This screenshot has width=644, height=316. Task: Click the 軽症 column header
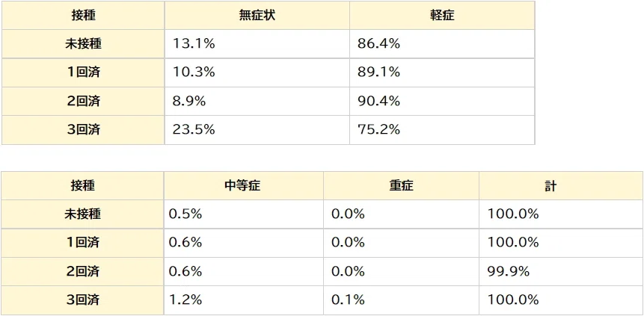(442, 15)
